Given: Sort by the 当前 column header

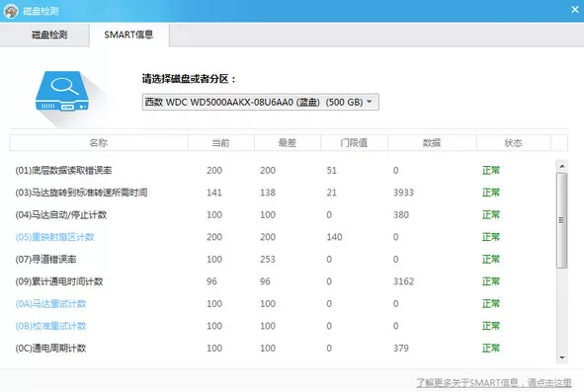Looking at the screenshot, I should [221, 143].
